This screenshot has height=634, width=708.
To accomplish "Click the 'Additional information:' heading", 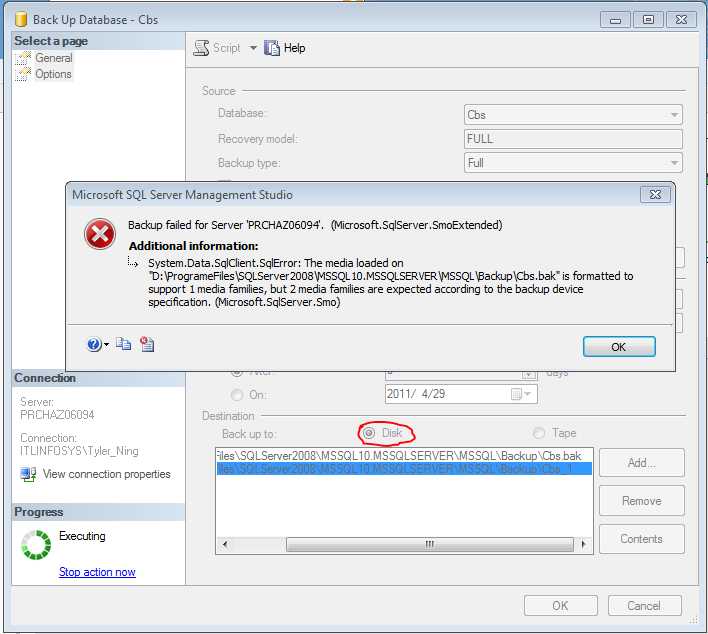I will [x=193, y=246].
